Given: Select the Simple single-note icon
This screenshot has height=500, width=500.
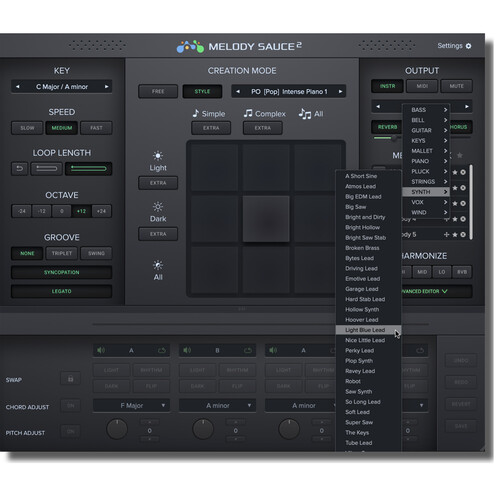Looking at the screenshot, I should (196, 113).
